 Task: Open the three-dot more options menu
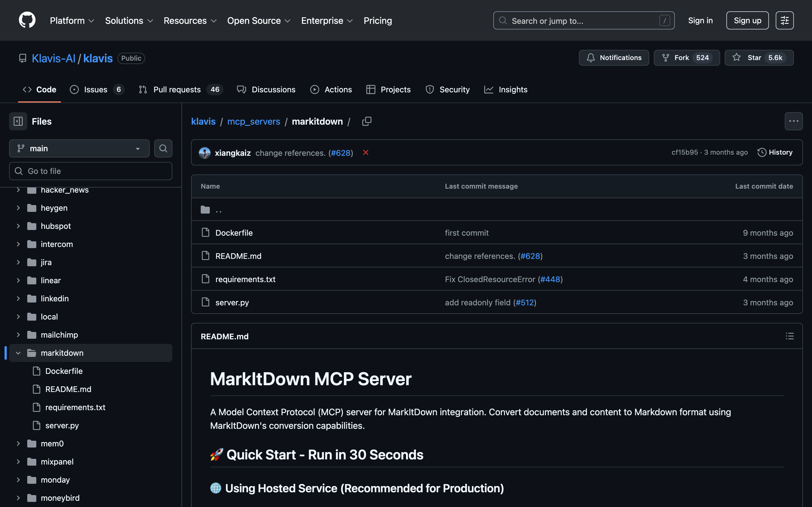point(794,121)
